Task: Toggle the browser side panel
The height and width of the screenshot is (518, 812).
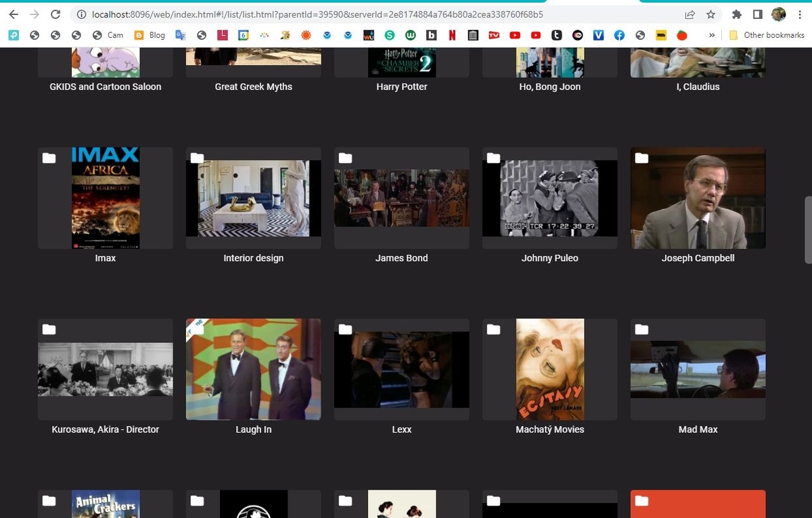Action: (758, 14)
